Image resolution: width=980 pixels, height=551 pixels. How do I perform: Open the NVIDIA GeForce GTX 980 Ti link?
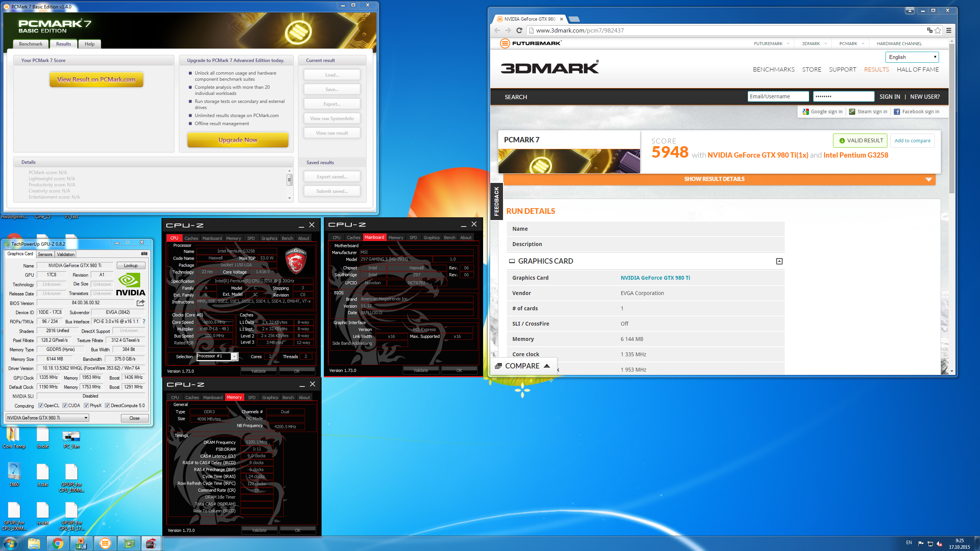pos(655,278)
